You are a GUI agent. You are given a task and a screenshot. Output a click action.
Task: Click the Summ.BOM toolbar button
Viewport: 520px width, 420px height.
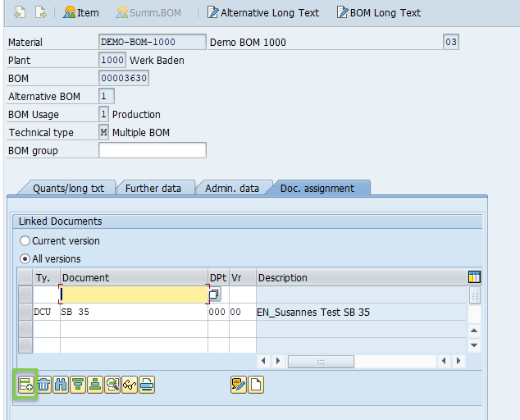(148, 12)
